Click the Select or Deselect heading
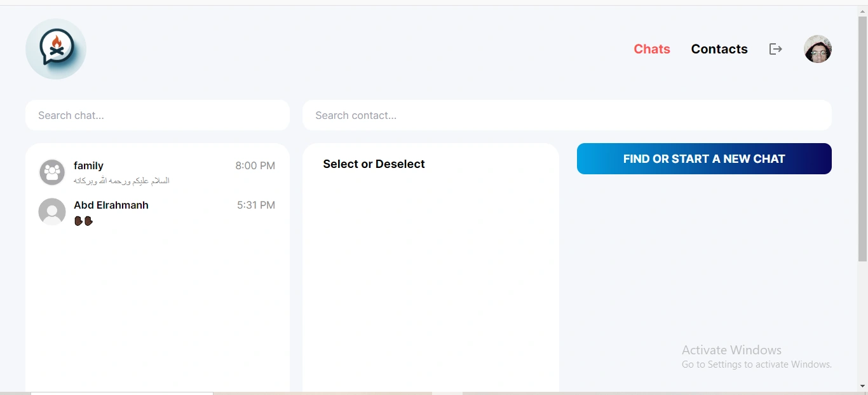Image resolution: width=868 pixels, height=395 pixels. tap(374, 164)
